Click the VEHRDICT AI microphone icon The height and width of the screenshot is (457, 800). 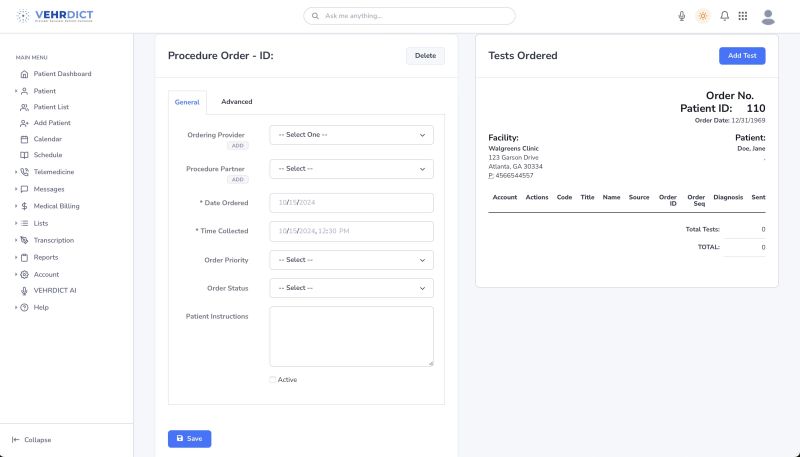pyautogui.click(x=24, y=291)
